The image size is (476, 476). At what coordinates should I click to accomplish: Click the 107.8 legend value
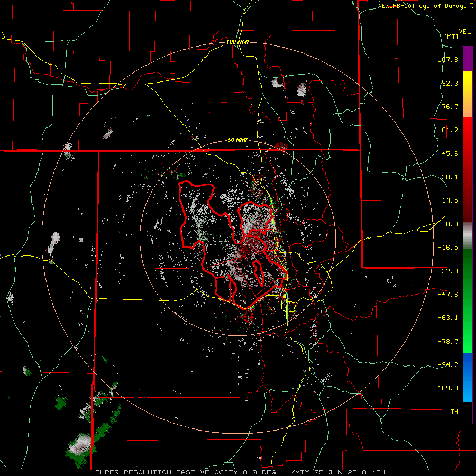tap(448, 59)
